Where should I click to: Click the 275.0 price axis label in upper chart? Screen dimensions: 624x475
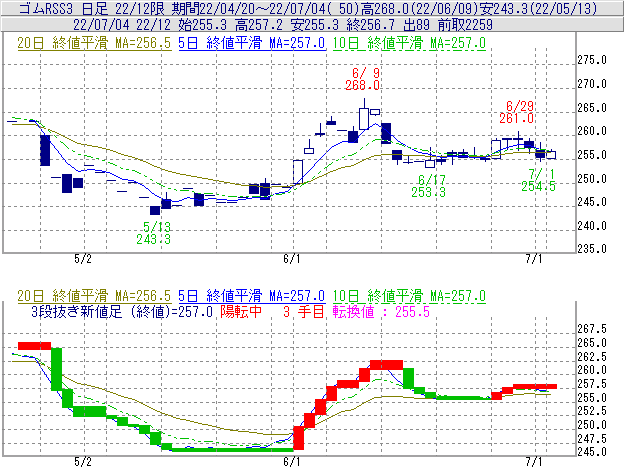point(592,60)
